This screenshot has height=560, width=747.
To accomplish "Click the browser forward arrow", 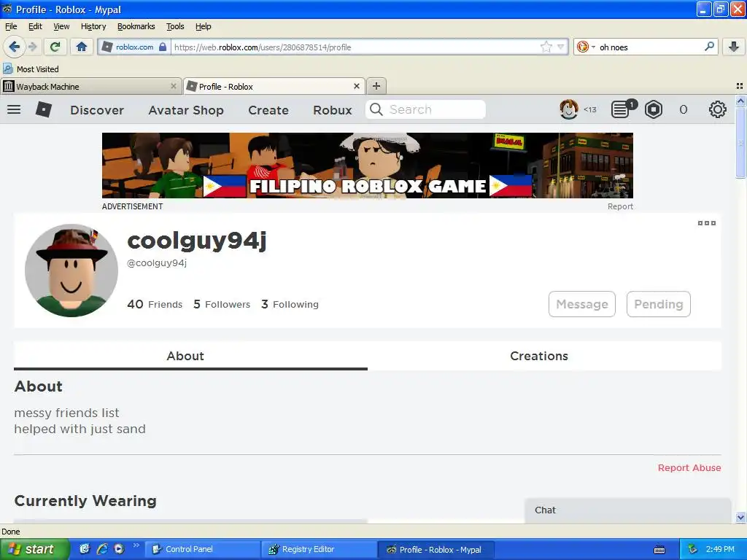I will click(33, 47).
